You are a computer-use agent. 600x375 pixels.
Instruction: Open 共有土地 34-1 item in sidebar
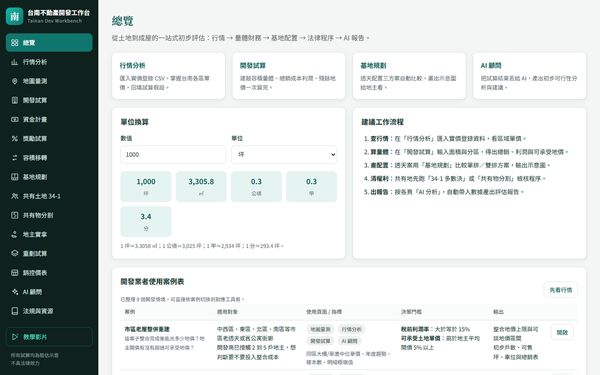49,196
